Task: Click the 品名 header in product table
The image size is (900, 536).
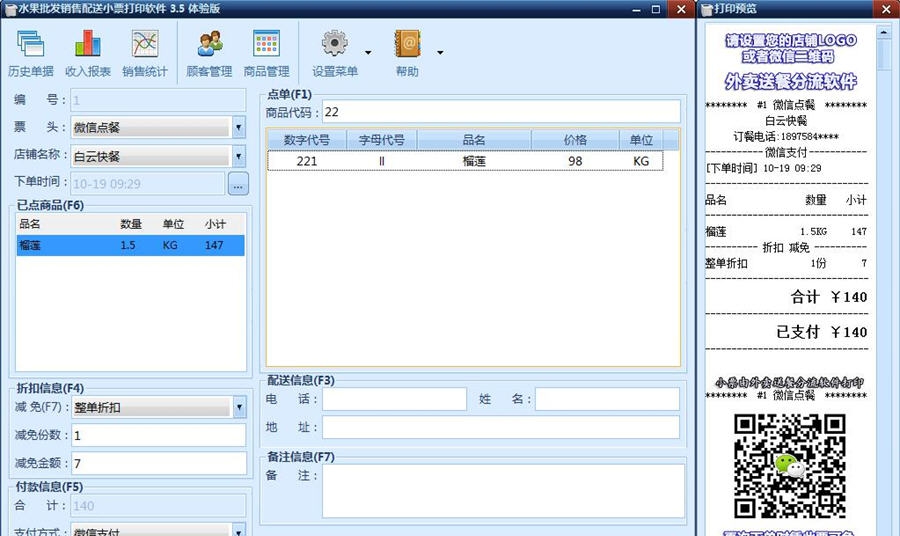Action: pos(474,139)
